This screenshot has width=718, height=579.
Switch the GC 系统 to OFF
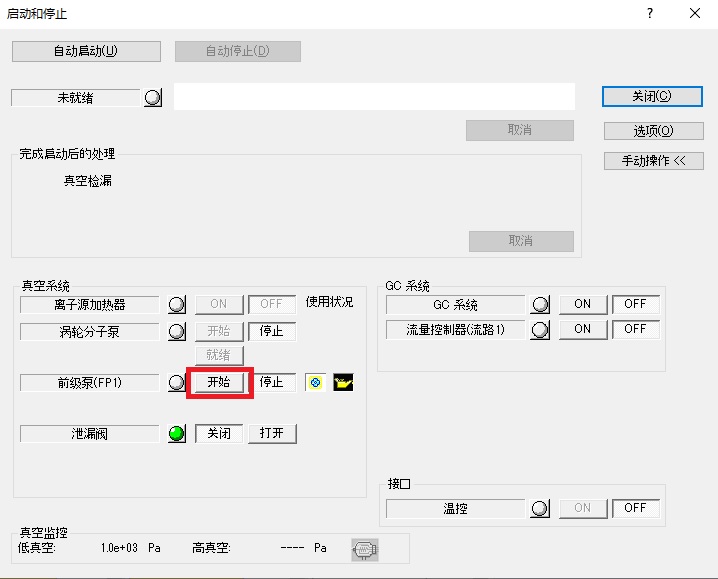(636, 304)
